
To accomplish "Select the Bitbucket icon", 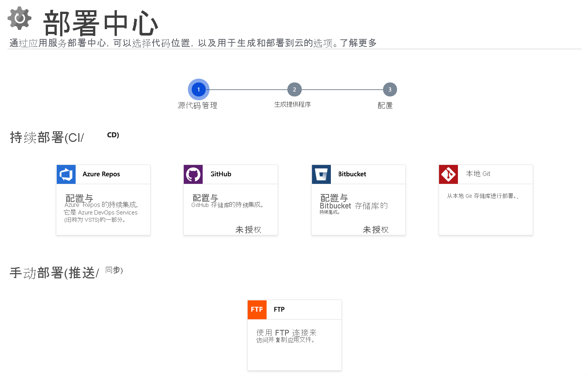I will click(x=320, y=174).
